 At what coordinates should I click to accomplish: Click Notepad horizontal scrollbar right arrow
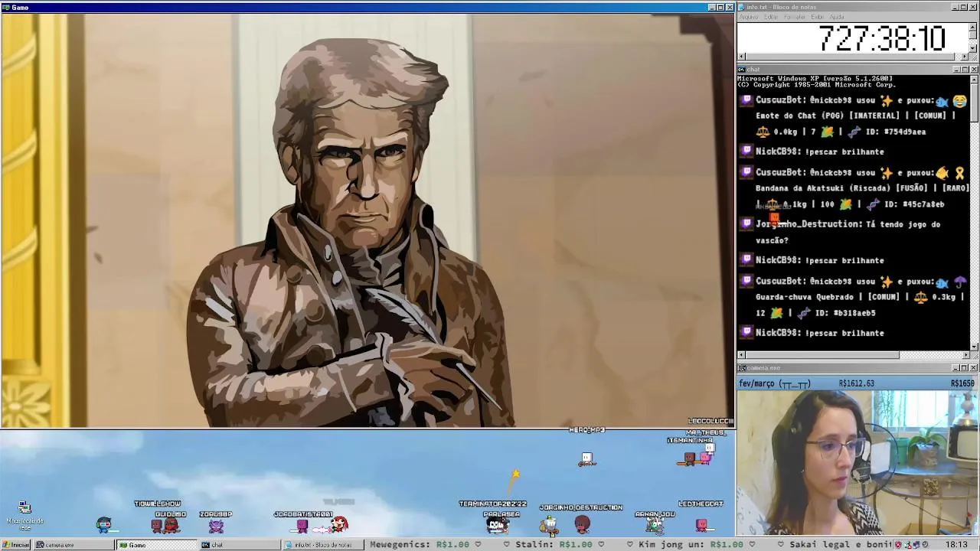964,57
